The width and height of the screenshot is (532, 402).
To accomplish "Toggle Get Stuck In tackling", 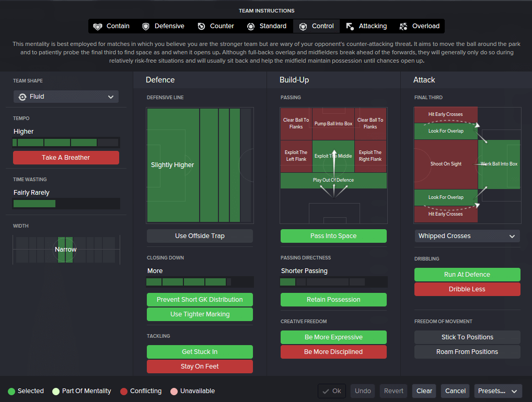I will pos(200,352).
